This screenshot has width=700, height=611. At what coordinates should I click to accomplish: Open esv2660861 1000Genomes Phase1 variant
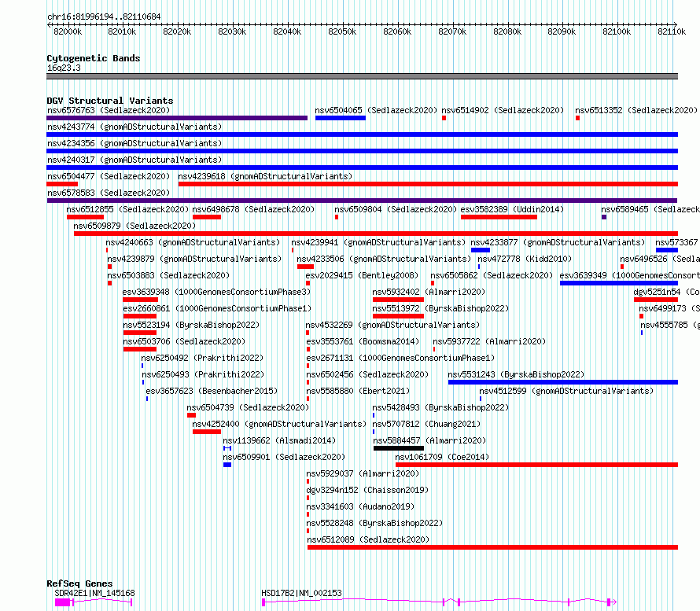pos(217,308)
